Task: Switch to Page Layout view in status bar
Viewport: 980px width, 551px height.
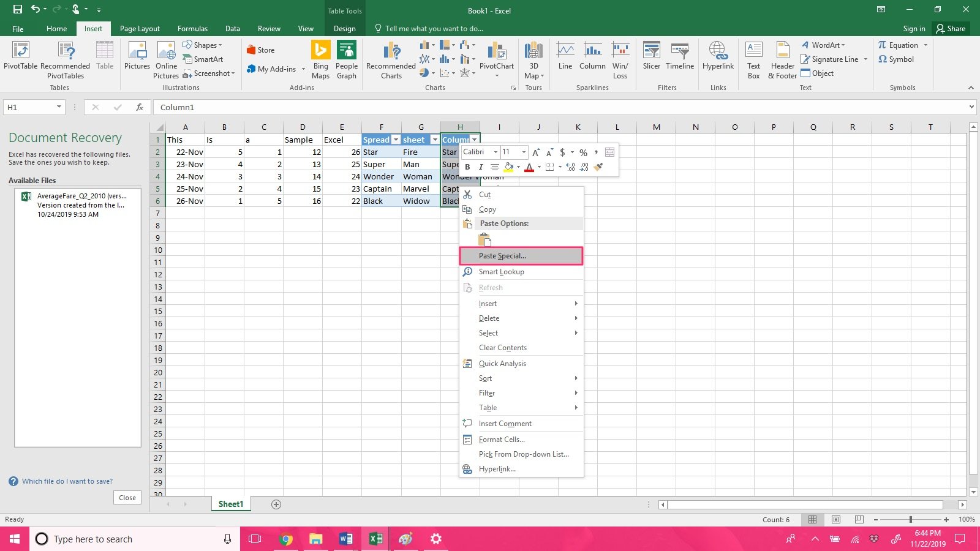Action: [x=835, y=519]
